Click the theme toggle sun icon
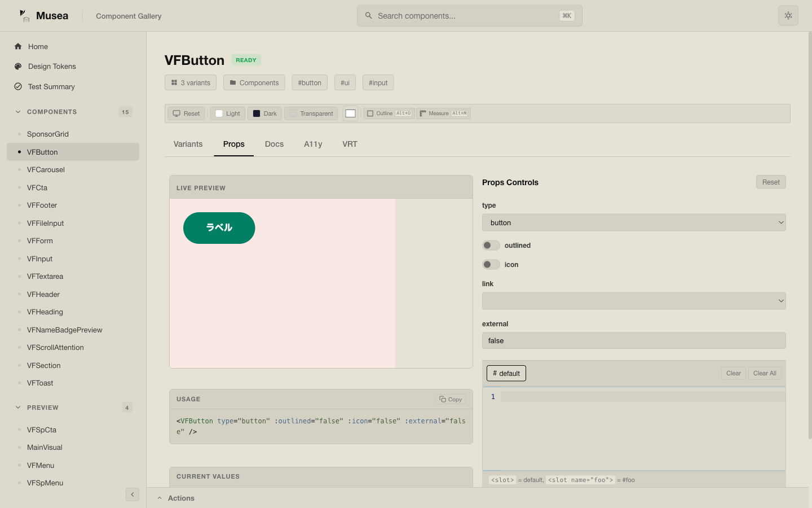Screen dimensions: 812x508 (x=788, y=16)
